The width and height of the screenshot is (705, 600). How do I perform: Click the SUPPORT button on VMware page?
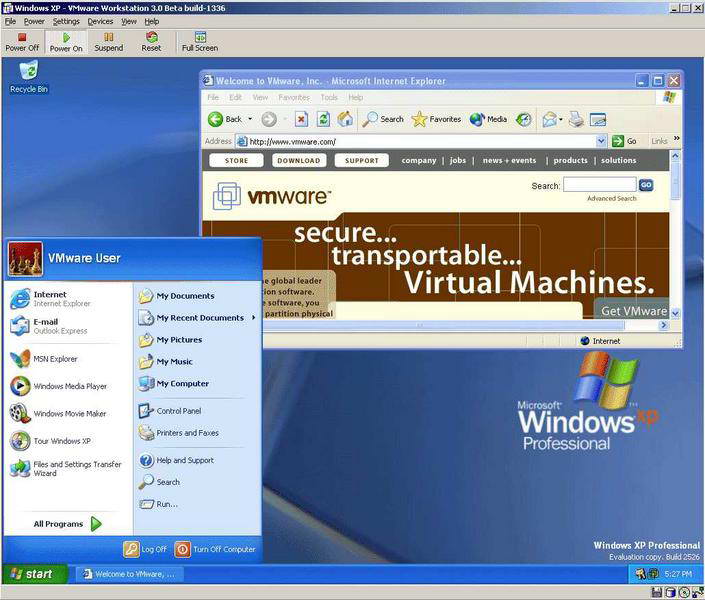coord(361,161)
